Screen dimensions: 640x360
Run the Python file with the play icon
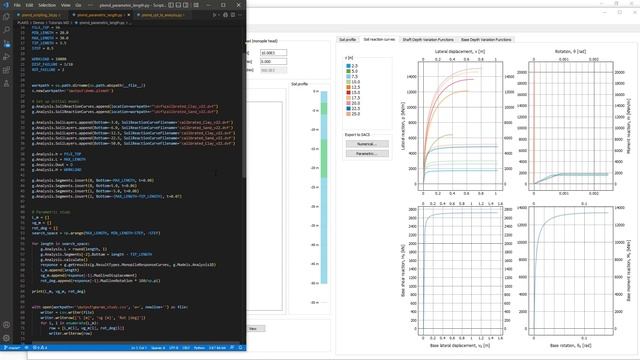214,15
